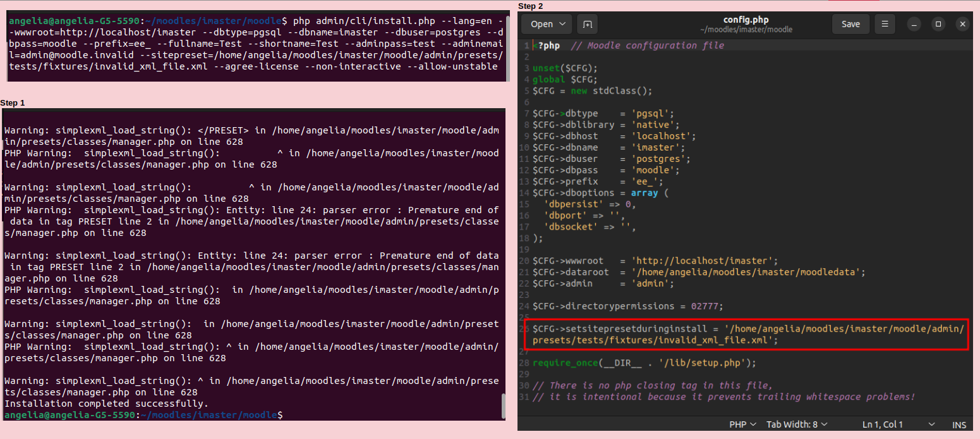Screen dimensions: 980x439
Task: Click line with $CFG->dbpass = 'moodle'
Action: [x=606, y=170]
